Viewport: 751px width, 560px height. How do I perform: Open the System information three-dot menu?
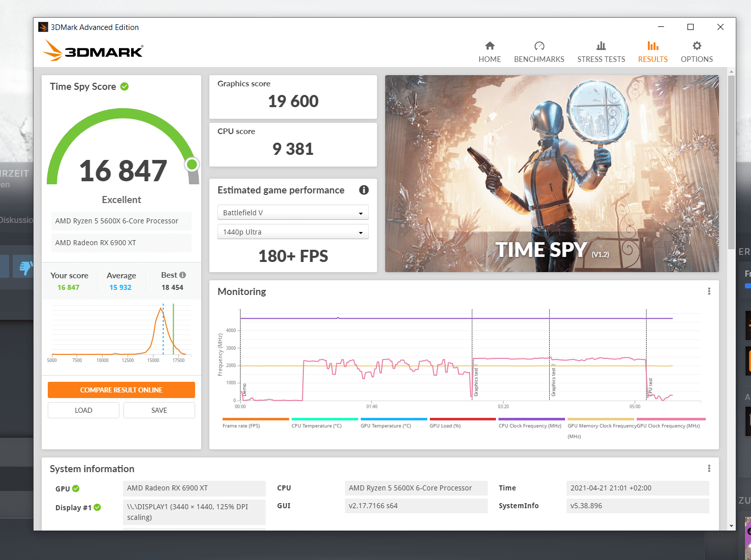709,469
